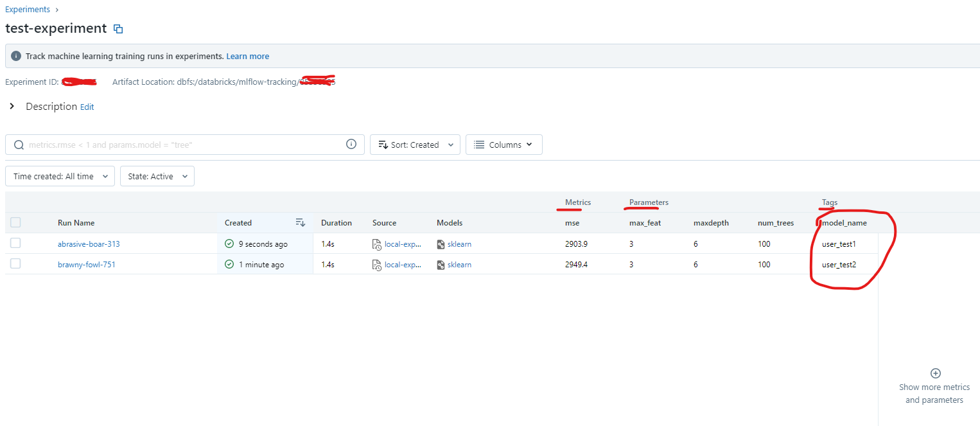This screenshot has height=426, width=980.
Task: Open the Sort: Created dropdown
Action: coord(415,145)
